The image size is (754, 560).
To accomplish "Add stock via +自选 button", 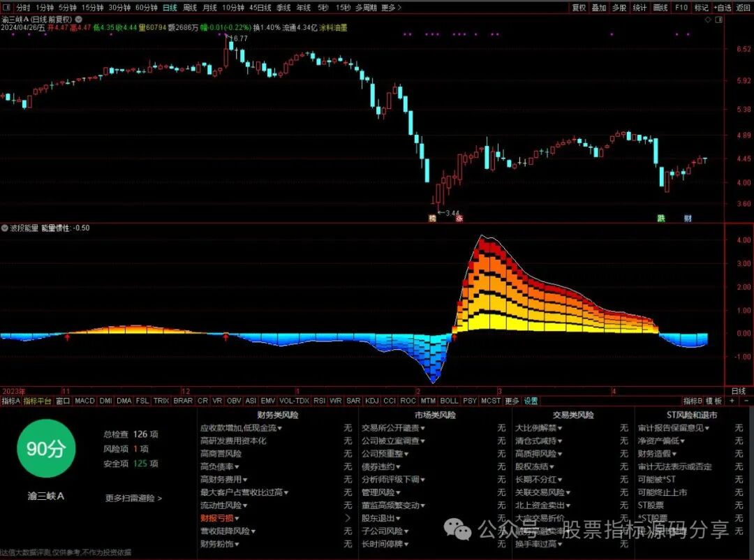I will click(x=723, y=8).
